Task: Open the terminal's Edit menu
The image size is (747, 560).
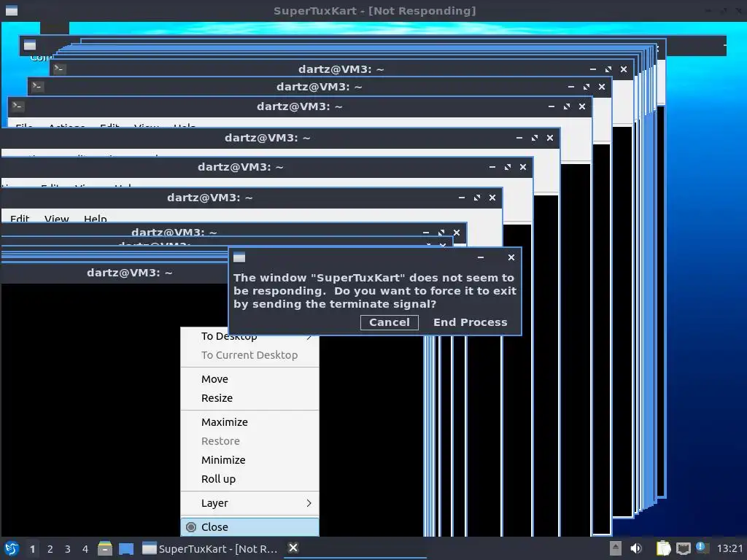Action: click(x=20, y=219)
